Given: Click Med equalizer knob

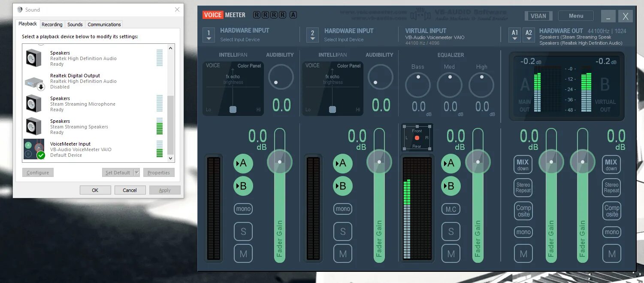Looking at the screenshot, I should tap(450, 85).
